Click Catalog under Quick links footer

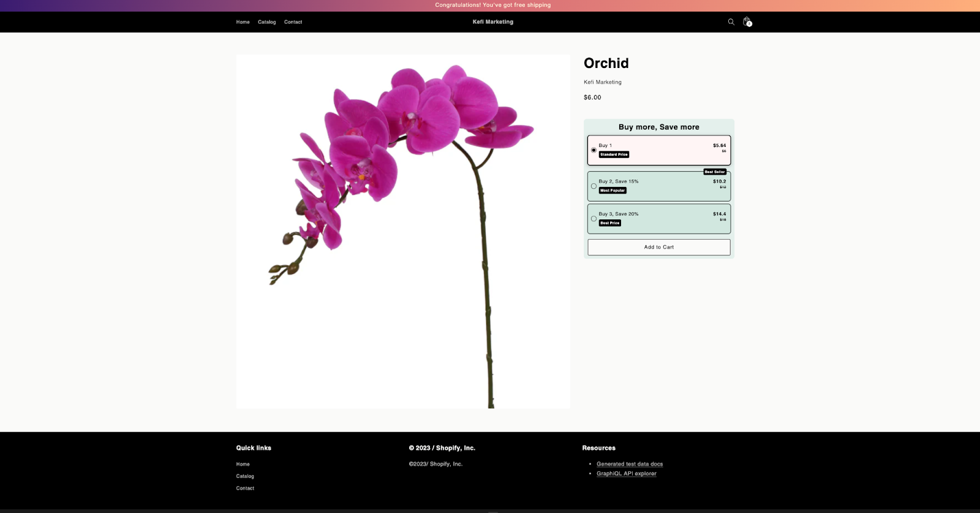pos(245,476)
